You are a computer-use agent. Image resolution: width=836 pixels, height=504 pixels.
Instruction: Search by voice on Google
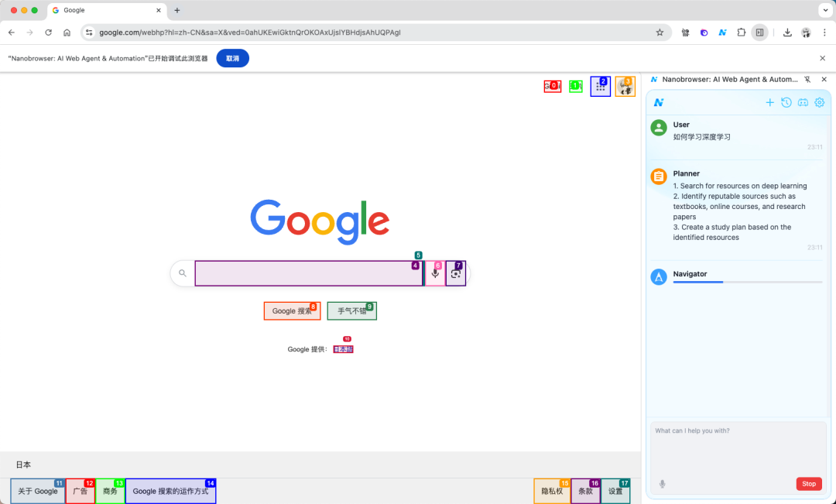[435, 273]
